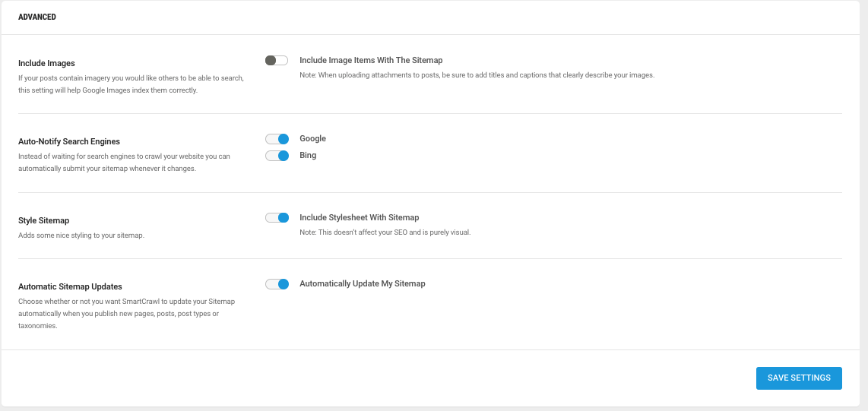
Task: Click the note about uploading attachments
Action: [x=477, y=75]
